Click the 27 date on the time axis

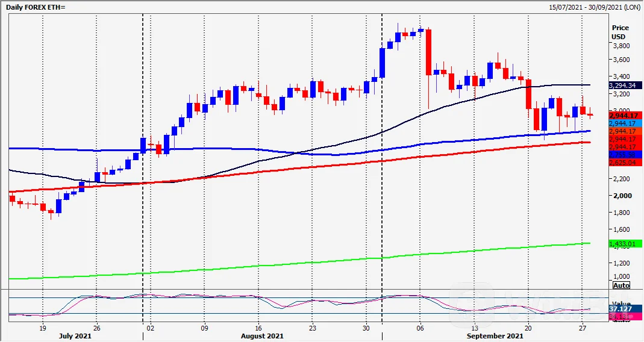point(582,328)
